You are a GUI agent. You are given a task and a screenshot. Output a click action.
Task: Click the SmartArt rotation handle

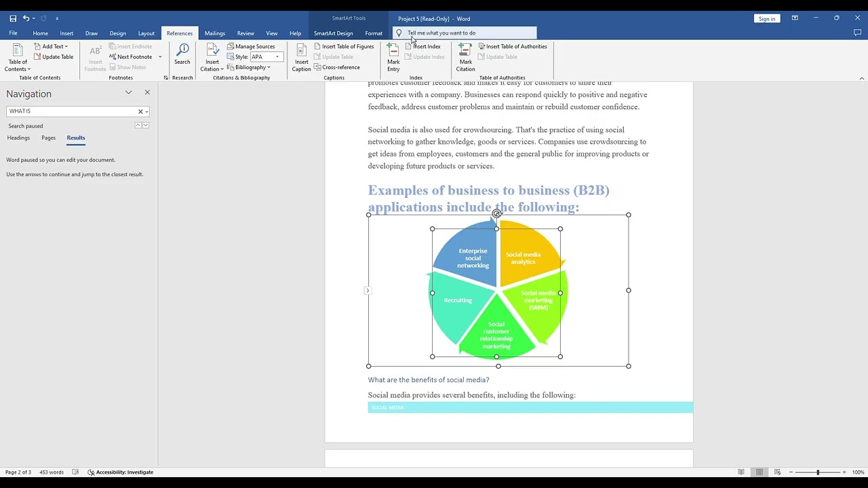[497, 213]
